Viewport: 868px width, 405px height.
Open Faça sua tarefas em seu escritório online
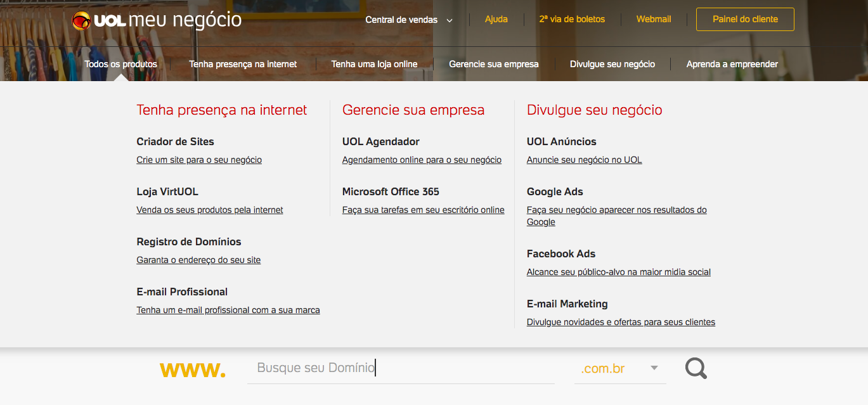424,210
